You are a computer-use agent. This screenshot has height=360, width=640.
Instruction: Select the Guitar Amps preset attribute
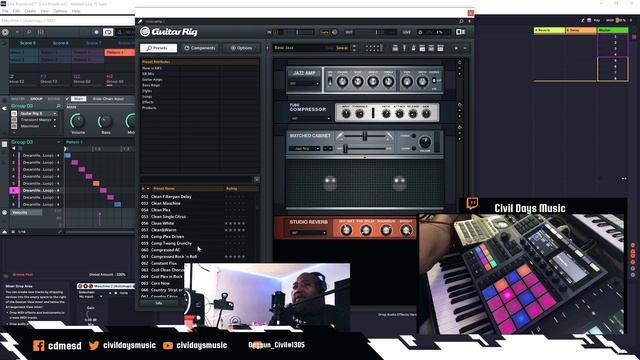152,80
